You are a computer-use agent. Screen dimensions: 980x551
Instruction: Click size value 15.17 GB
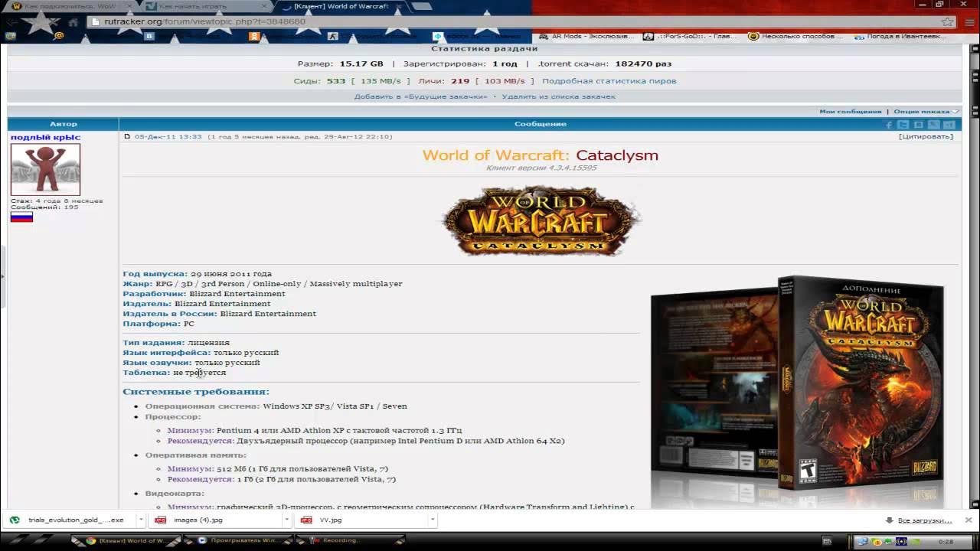click(361, 64)
